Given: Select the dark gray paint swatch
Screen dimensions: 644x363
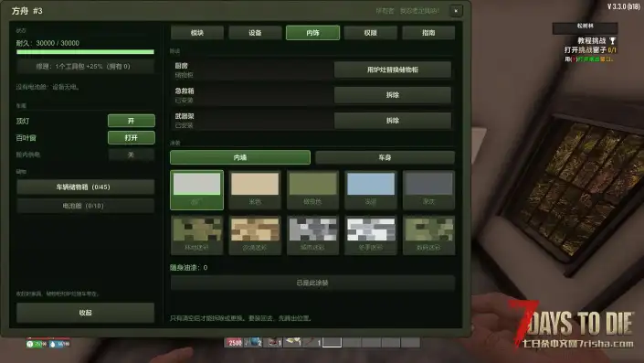Looking at the screenshot, I should 428,190.
